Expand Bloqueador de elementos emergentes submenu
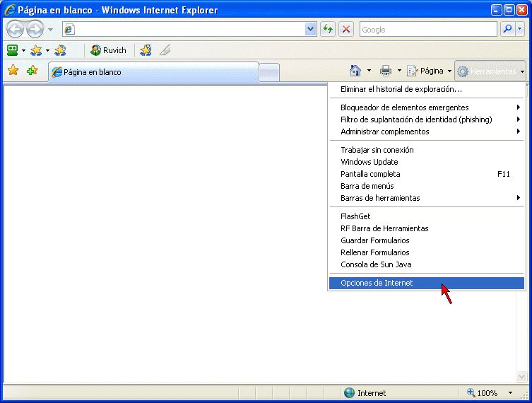The image size is (532, 403). pyautogui.click(x=427, y=107)
